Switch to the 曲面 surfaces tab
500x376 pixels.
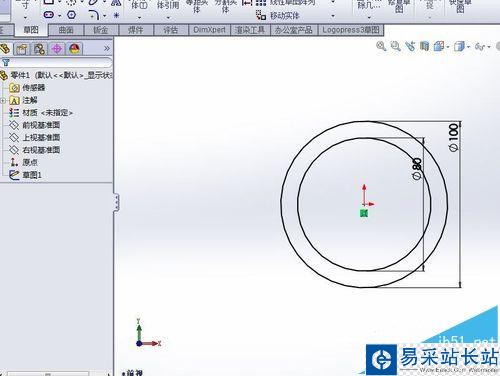coord(66,30)
